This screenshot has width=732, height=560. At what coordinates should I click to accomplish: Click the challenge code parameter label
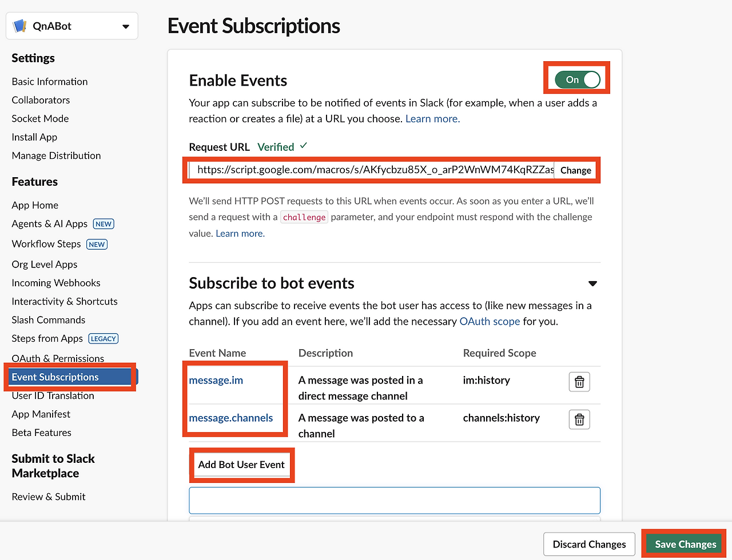tap(304, 217)
